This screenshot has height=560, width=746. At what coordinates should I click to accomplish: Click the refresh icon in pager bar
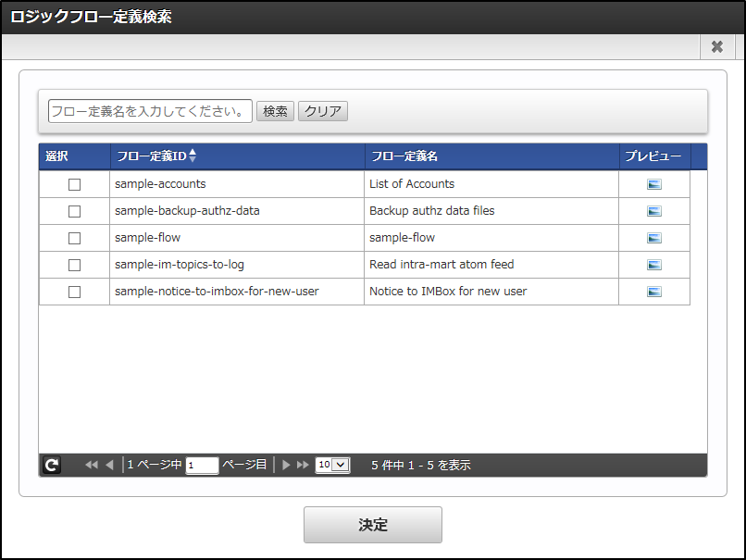coord(52,465)
